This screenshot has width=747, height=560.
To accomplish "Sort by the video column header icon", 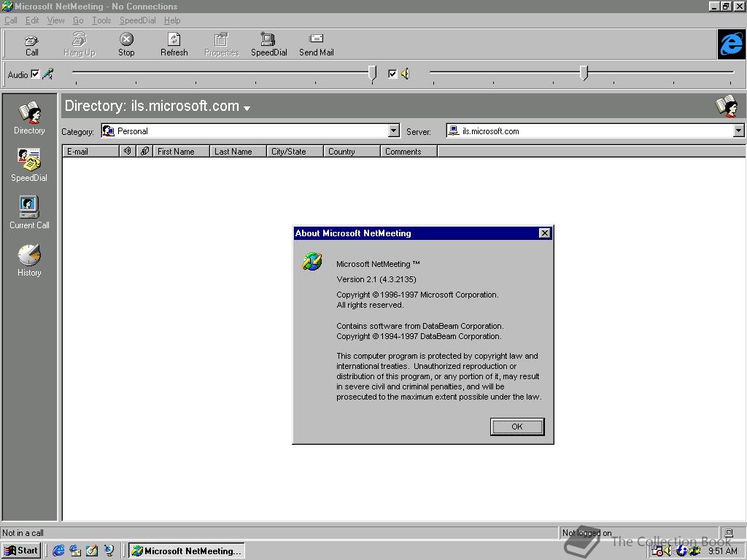I will tap(145, 152).
